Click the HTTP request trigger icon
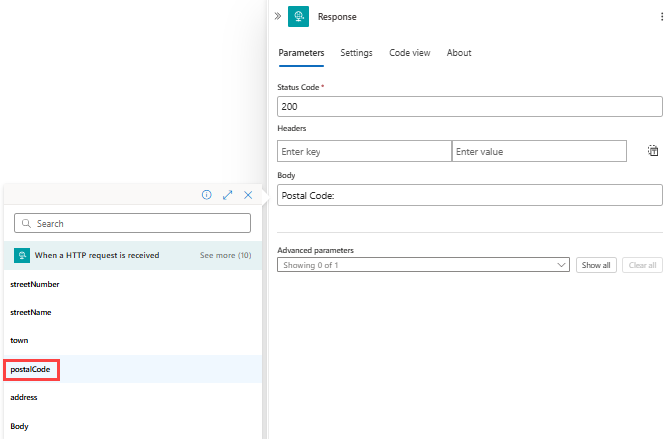This screenshot has width=667, height=439. 21,255
